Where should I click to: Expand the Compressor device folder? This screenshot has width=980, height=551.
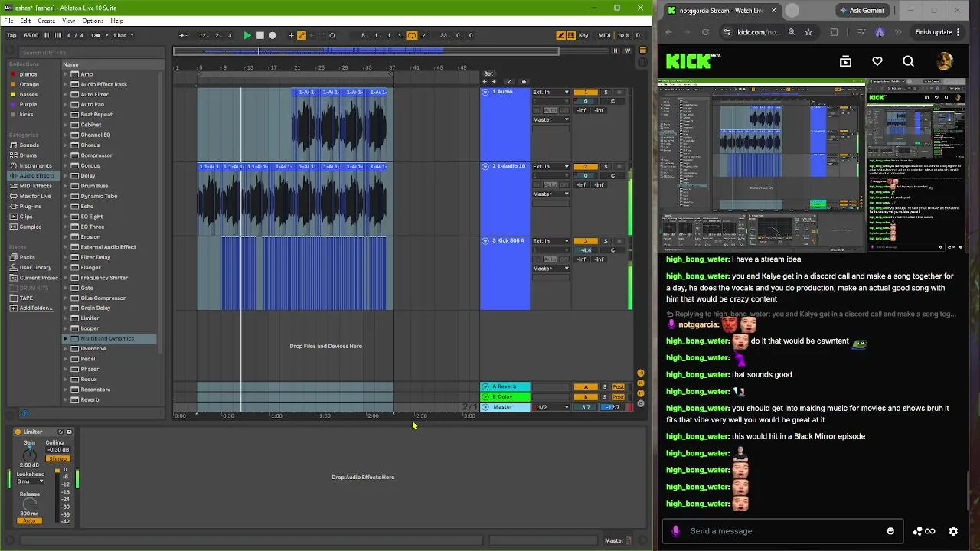66,155
